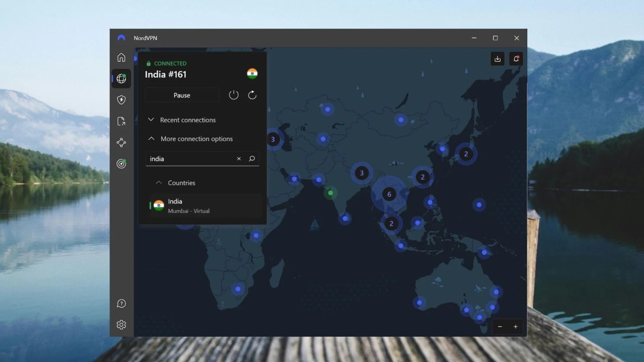Open the Home panel in sidebar
The image size is (644, 362).
(122, 58)
